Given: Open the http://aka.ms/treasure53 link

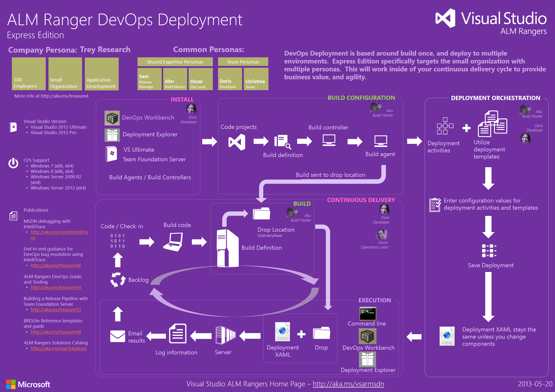Looking at the screenshot, I should (56, 310).
